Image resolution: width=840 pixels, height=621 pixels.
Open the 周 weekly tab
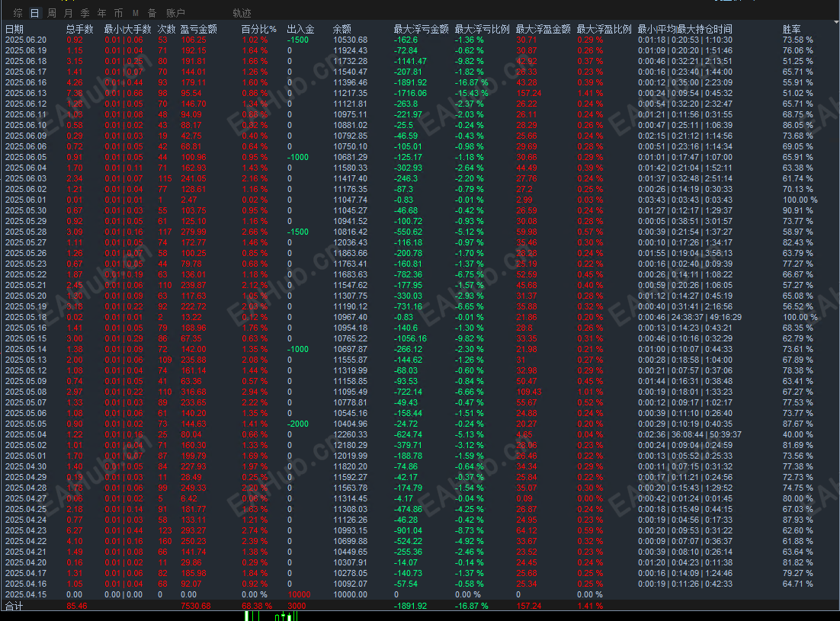[x=52, y=13]
